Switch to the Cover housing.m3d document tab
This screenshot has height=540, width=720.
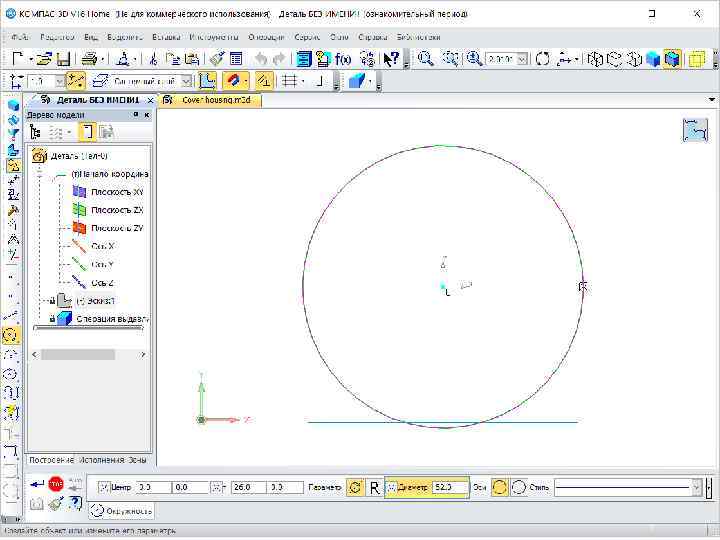(x=210, y=100)
